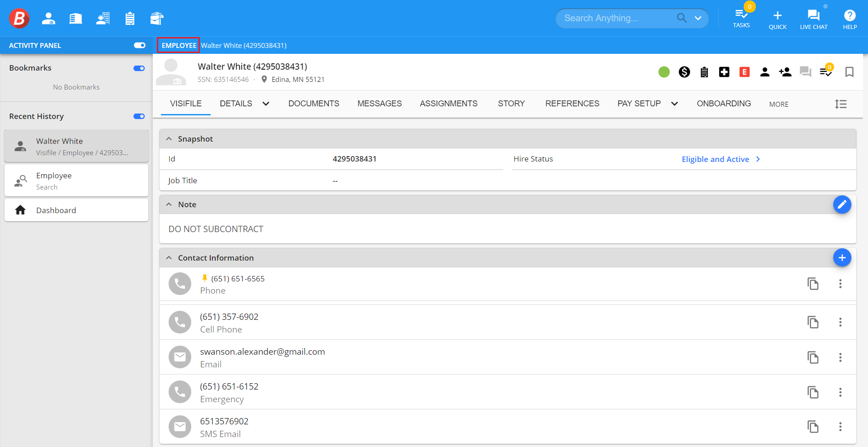
Task: Open the Quick add plus menu
Action: point(778,20)
